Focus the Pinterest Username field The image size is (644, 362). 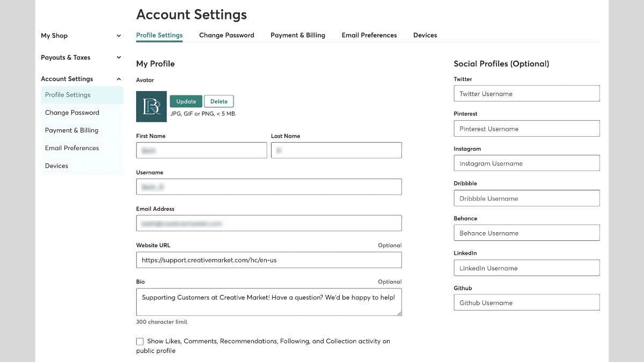point(526,129)
